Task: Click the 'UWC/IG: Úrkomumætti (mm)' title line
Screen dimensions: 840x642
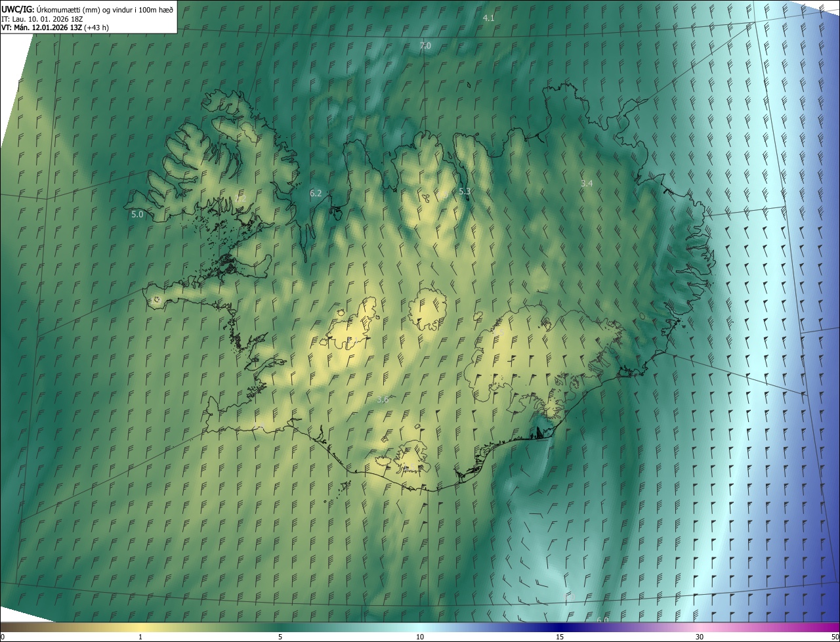Action: 87,9
